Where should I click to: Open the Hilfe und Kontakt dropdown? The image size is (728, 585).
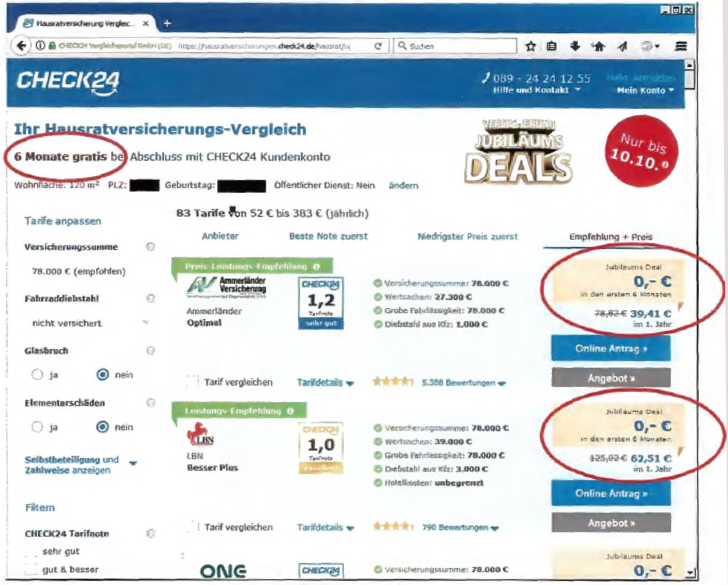point(537,90)
